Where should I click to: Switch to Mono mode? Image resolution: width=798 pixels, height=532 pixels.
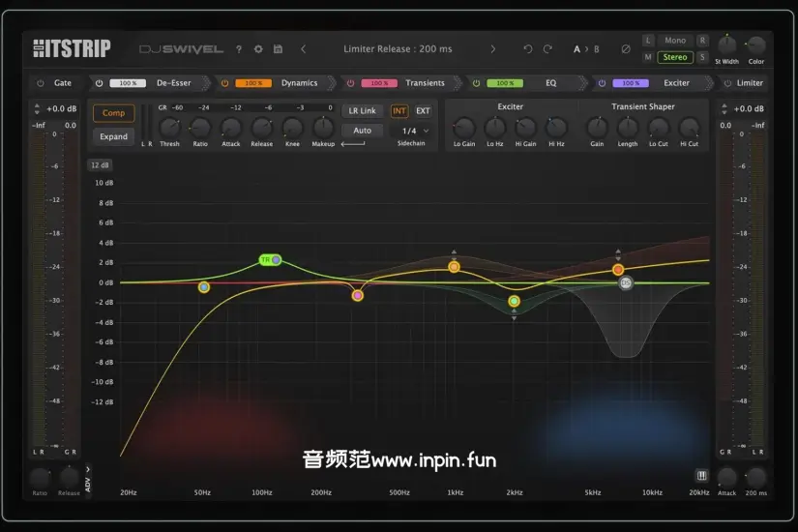675,41
